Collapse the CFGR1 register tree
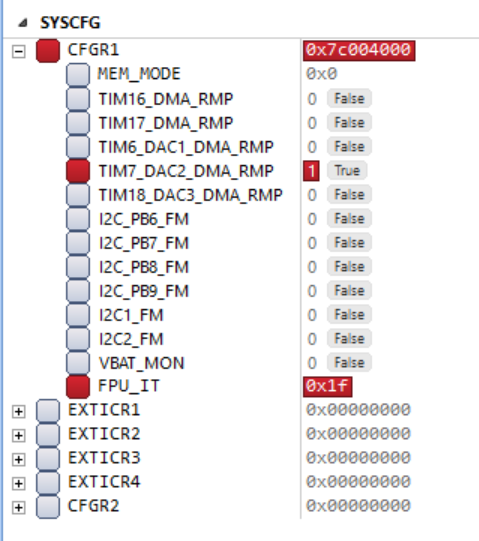 19,52
